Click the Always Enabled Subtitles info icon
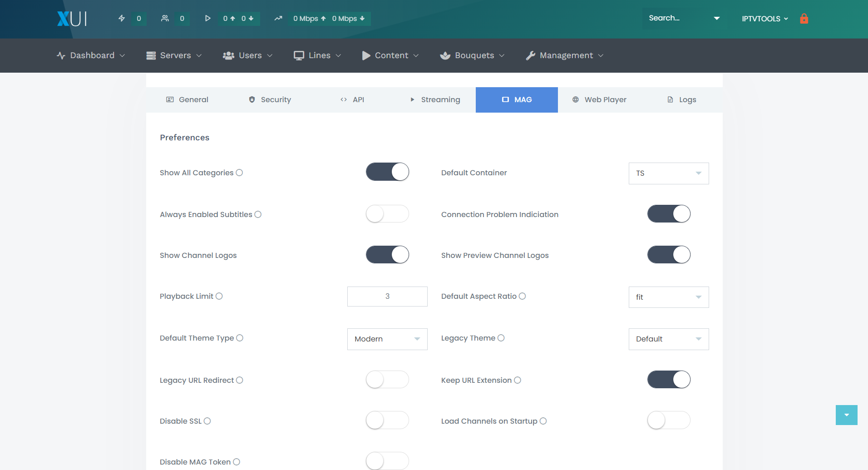The image size is (868, 470). coord(258,214)
